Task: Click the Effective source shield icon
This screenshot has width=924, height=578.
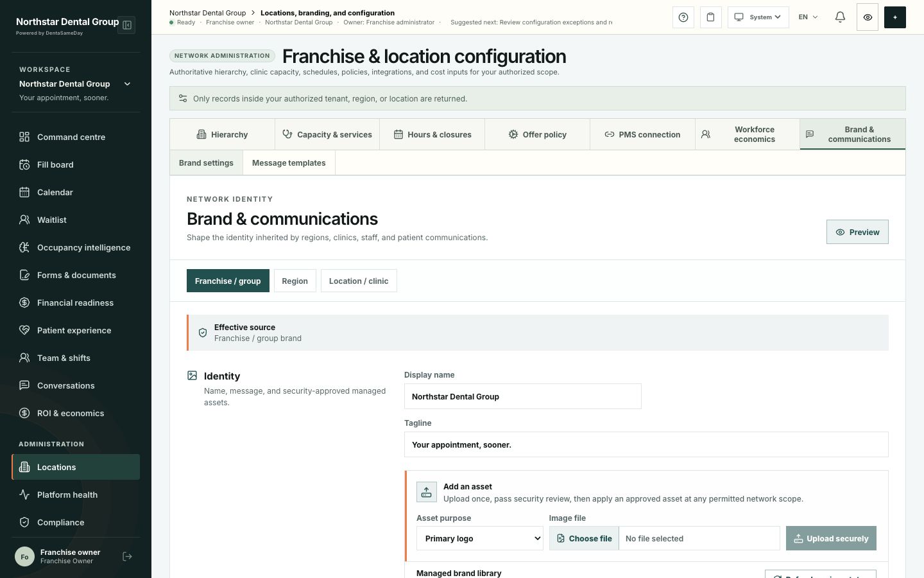Action: 203,333
